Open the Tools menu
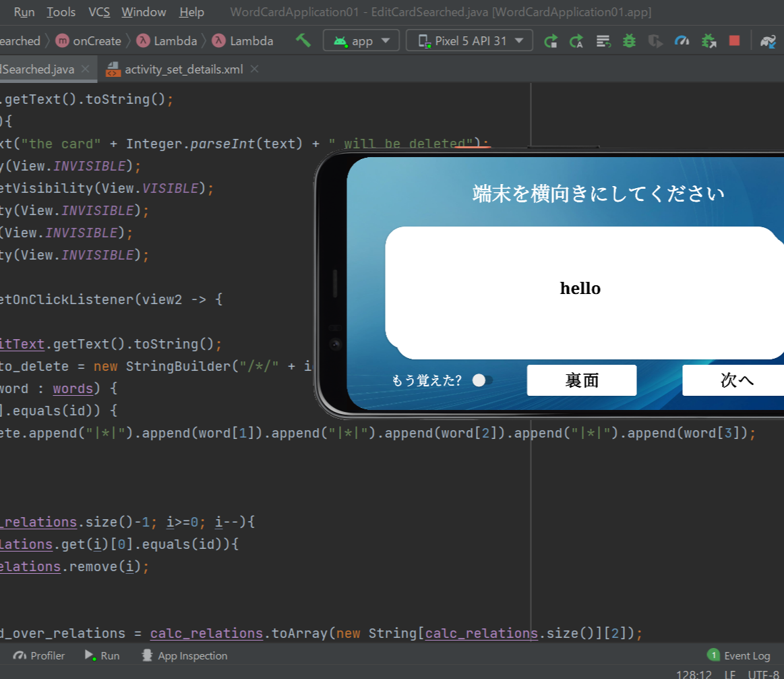Screen dimensions: 784x679 point(61,12)
